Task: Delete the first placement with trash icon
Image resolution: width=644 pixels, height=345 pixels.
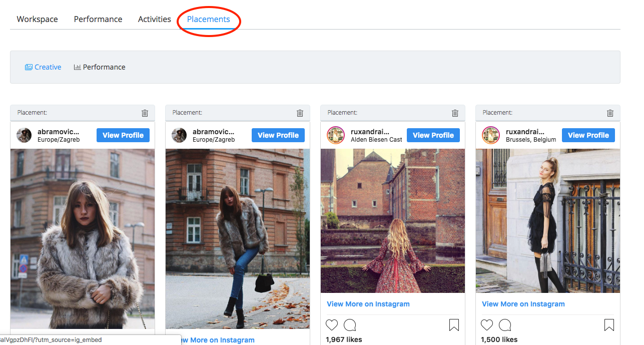Action: (145, 113)
